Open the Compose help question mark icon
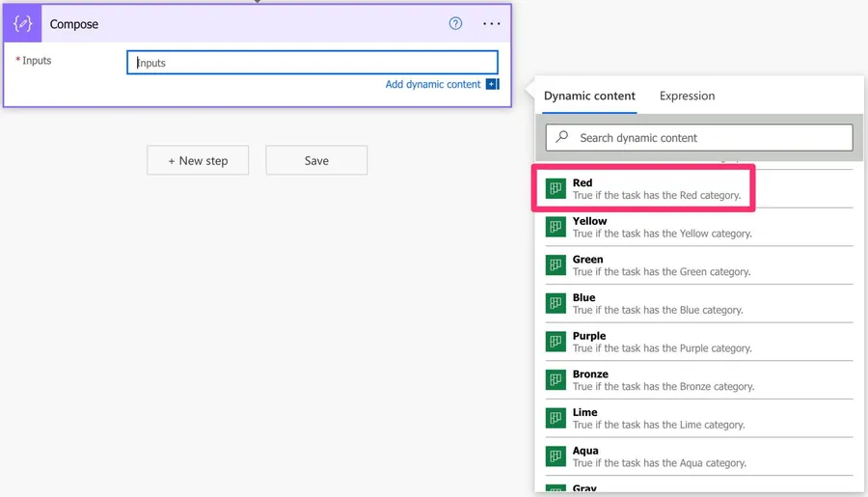Viewport: 868px width, 497px height. coord(456,24)
